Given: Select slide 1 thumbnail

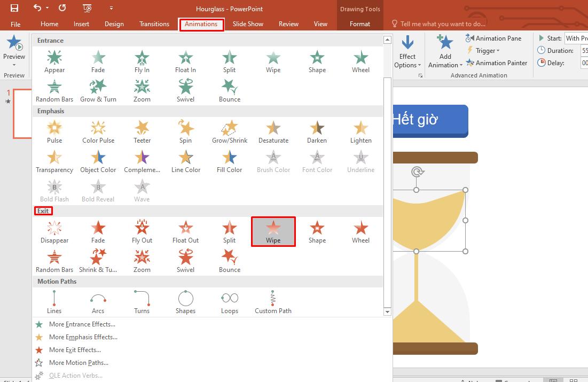Looking at the screenshot, I should point(22,114).
